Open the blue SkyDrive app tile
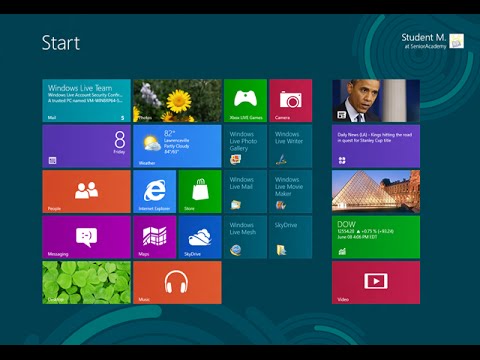 [x=200, y=237]
